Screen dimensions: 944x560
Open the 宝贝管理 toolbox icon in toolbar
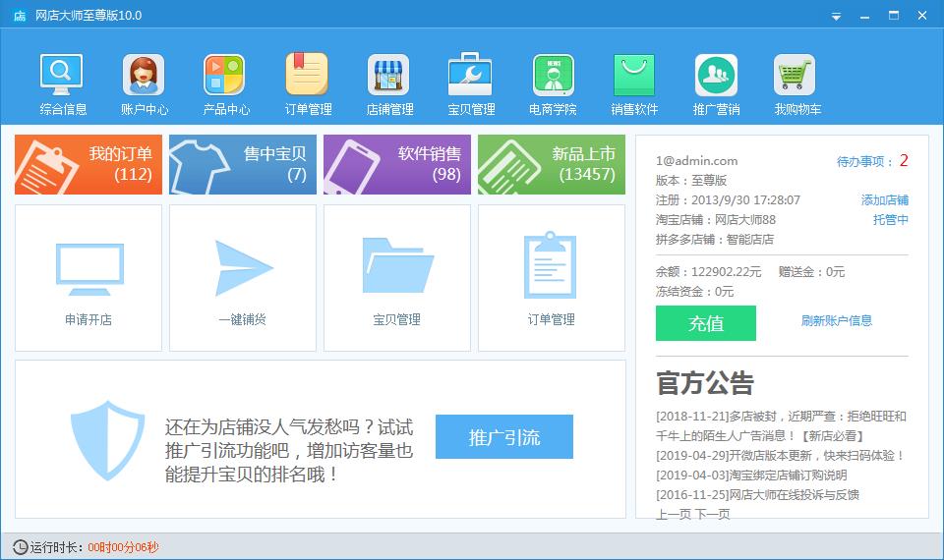pos(471,84)
